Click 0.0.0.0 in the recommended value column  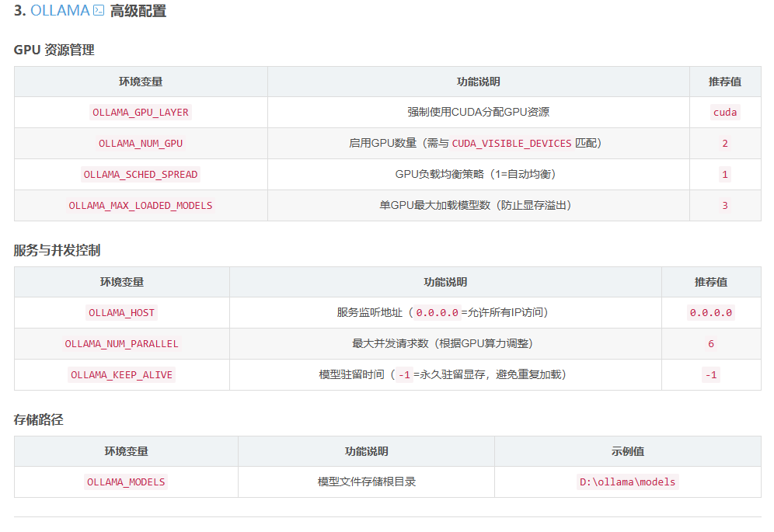711,313
